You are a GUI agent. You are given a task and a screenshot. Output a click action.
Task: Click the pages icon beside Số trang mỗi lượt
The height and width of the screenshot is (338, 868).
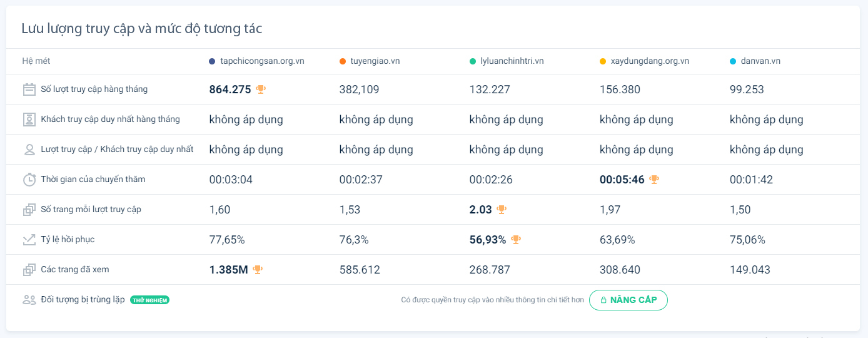(29, 210)
